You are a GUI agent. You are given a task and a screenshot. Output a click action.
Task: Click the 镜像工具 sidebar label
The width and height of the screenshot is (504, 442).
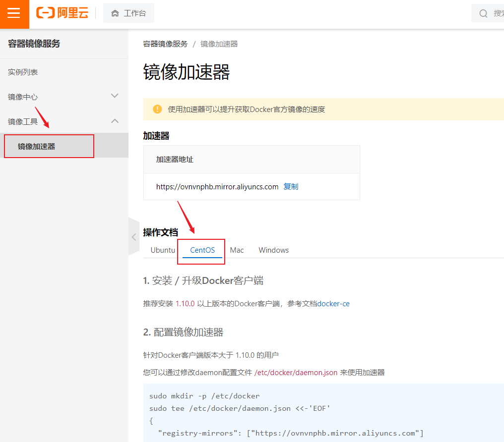click(23, 122)
